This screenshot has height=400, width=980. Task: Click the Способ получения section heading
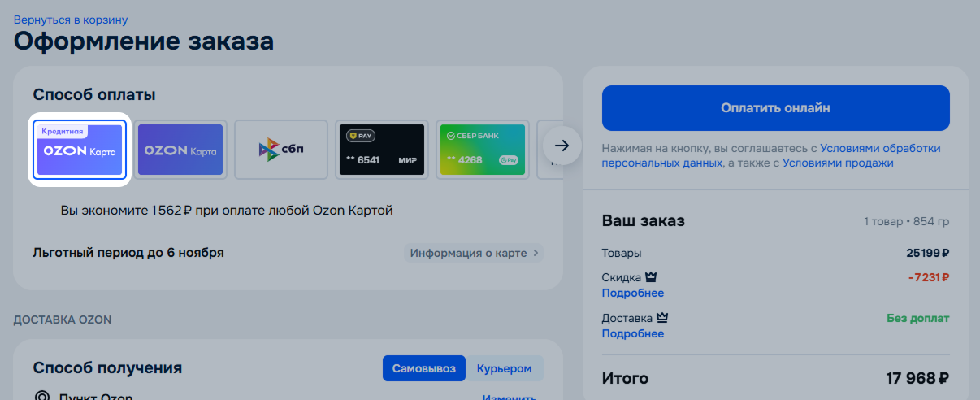click(x=107, y=368)
